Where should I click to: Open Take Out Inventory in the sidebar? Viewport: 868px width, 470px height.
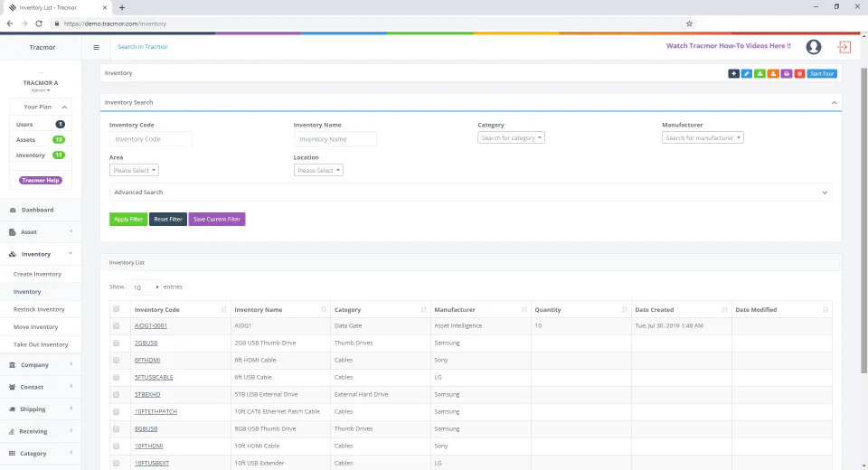click(x=41, y=345)
